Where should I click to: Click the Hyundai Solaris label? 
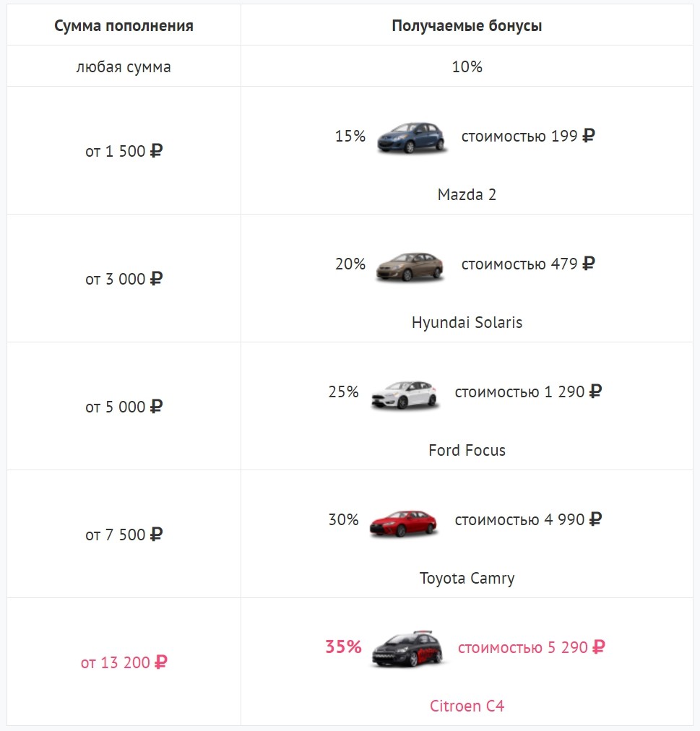click(467, 322)
